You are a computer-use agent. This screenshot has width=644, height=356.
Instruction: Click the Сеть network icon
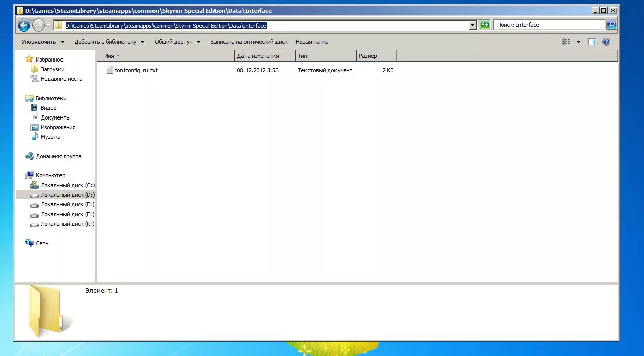click(x=29, y=243)
